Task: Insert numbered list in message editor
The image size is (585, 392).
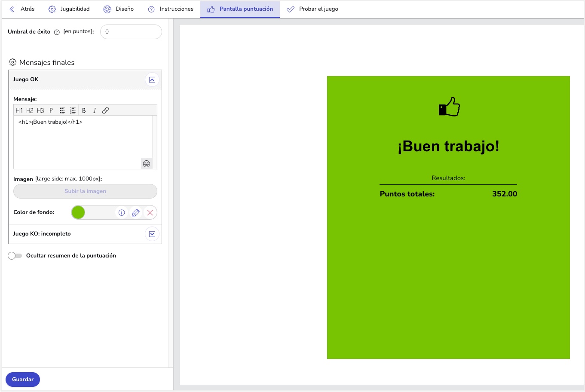Action: coord(73,110)
